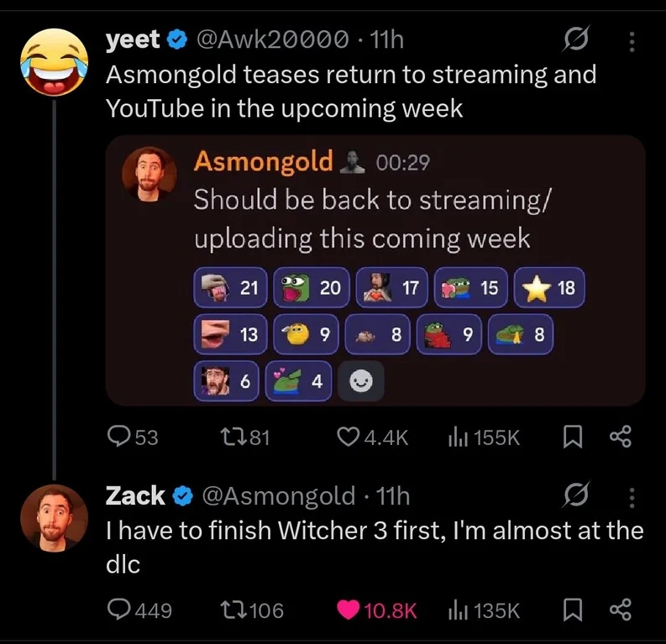The height and width of the screenshot is (644, 666).
Task: Open more options menu on yeet's tweet
Action: [632, 42]
